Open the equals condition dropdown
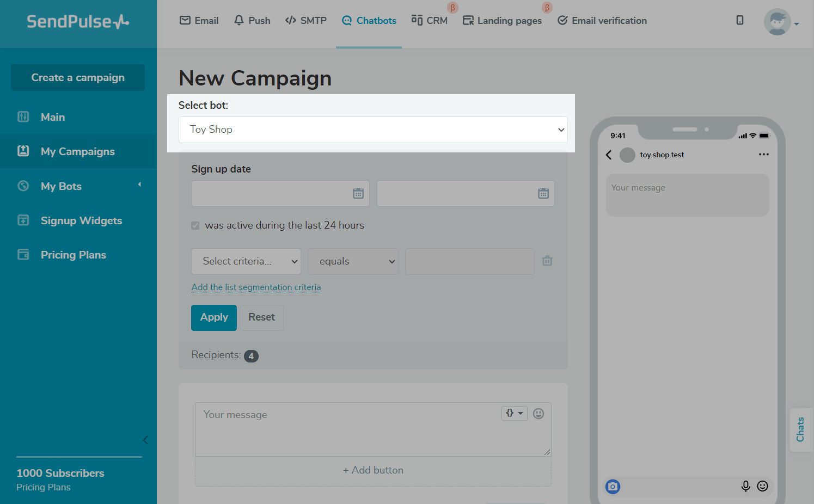This screenshot has width=814, height=504. pyautogui.click(x=353, y=262)
